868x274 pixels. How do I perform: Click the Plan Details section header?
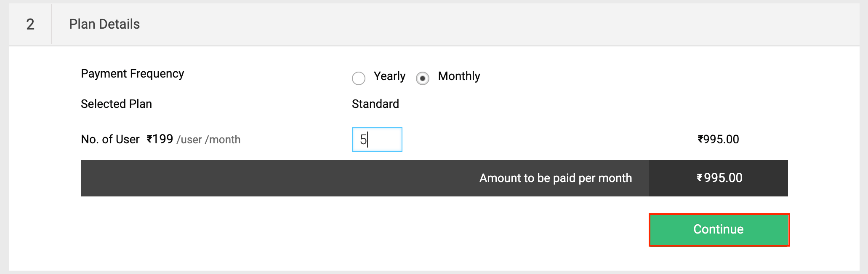tap(104, 24)
